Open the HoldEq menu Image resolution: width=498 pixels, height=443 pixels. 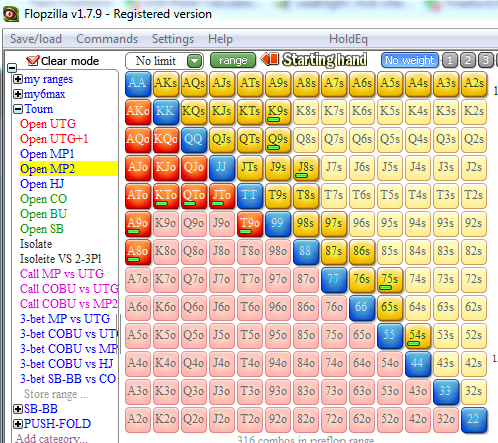pos(348,39)
